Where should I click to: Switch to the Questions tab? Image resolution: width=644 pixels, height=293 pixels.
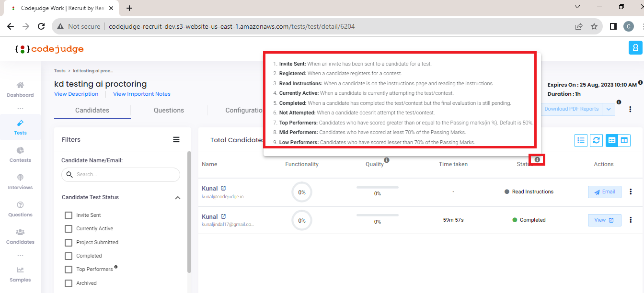click(x=168, y=110)
